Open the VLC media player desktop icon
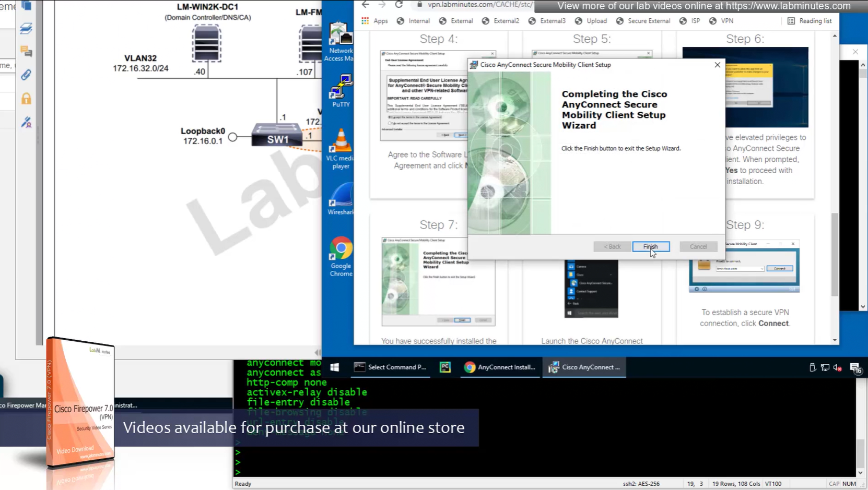Image resolution: width=868 pixels, height=490 pixels. click(341, 148)
